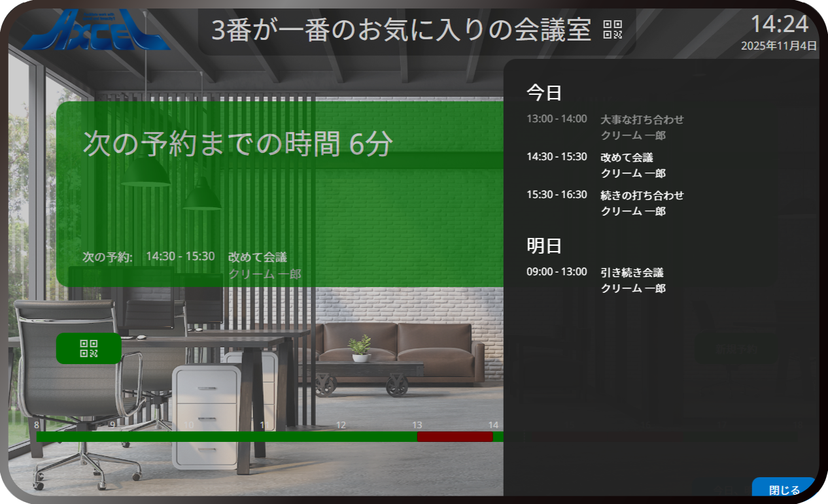Select the 14 hour marker on timeline

click(493, 425)
